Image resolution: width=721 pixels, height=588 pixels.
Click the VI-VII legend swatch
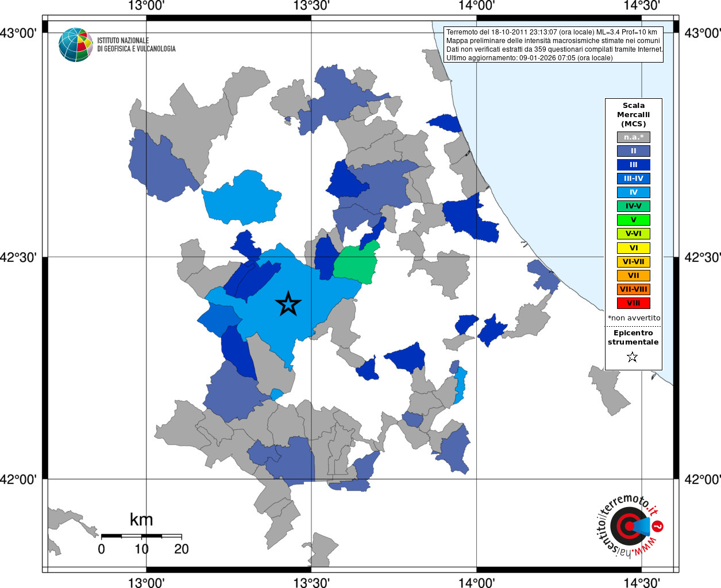point(634,262)
